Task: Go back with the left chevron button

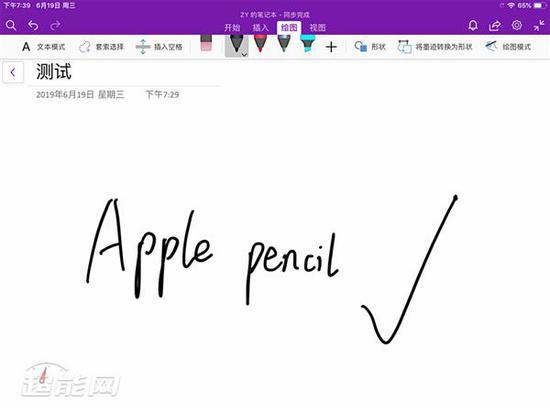Action: coord(13,73)
